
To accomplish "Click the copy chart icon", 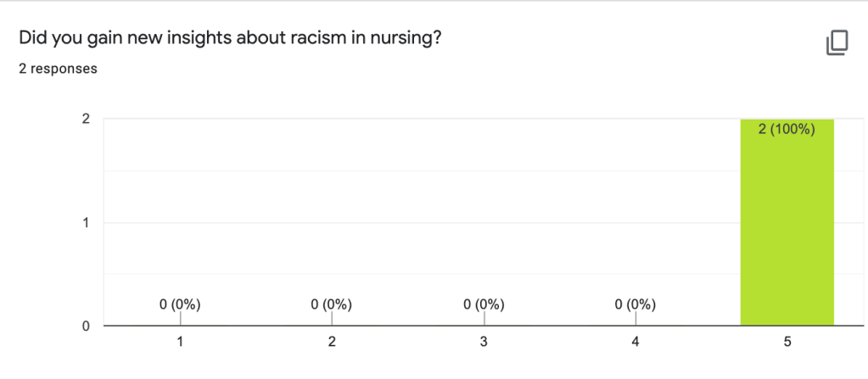I will click(837, 43).
